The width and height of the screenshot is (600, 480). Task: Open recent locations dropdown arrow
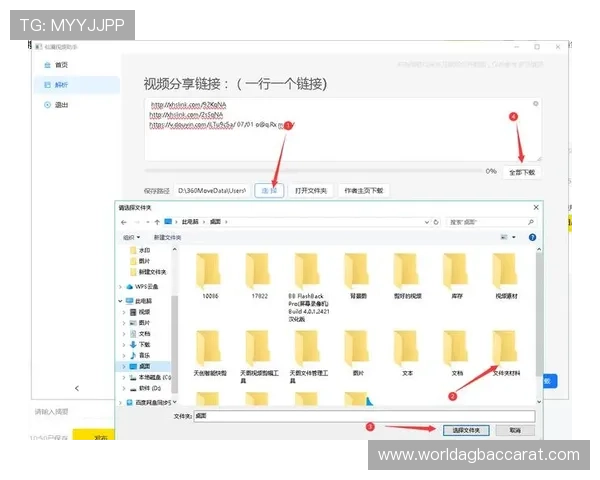(148, 222)
